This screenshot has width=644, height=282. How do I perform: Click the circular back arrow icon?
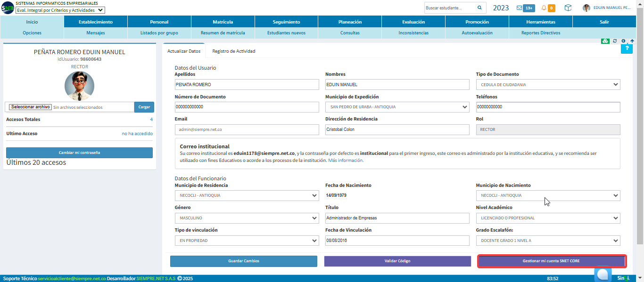pos(623,41)
